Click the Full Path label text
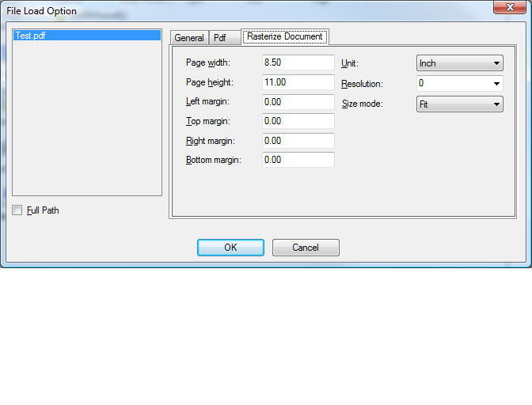Image resolution: width=532 pixels, height=405 pixels. point(43,210)
